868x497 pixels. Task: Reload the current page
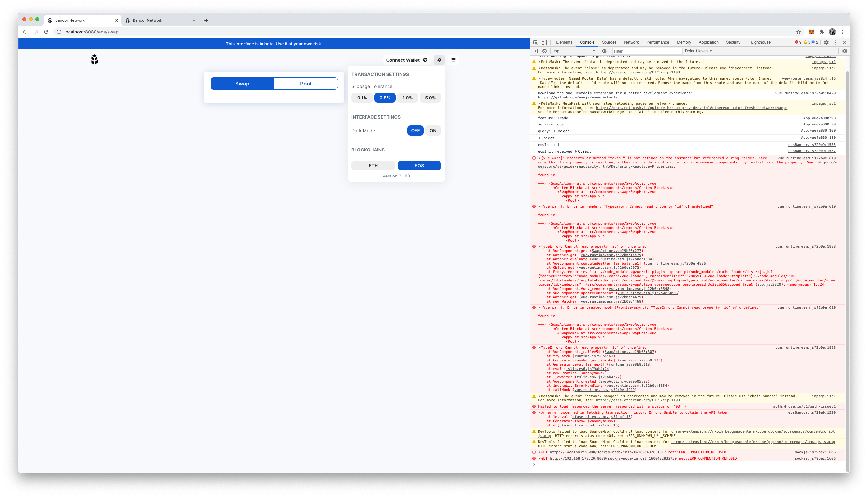(46, 32)
